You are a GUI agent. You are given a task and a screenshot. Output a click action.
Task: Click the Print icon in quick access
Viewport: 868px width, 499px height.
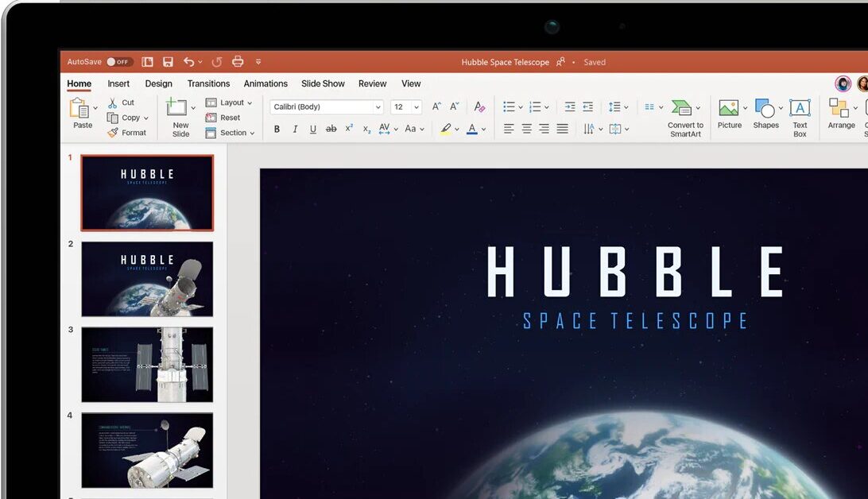tap(238, 61)
